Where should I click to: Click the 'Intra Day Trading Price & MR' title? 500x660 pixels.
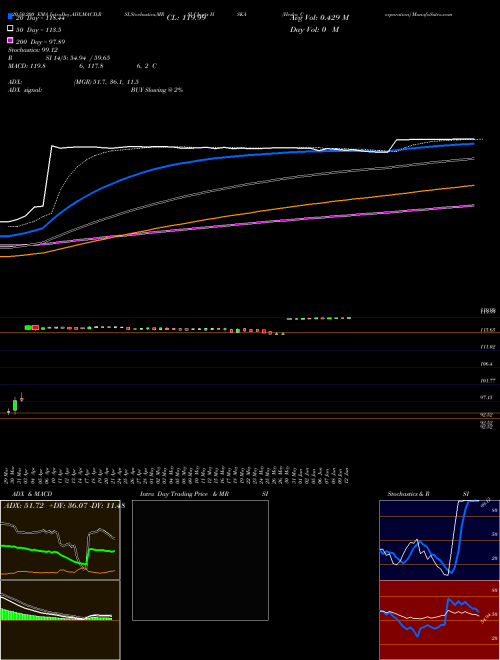point(184,494)
